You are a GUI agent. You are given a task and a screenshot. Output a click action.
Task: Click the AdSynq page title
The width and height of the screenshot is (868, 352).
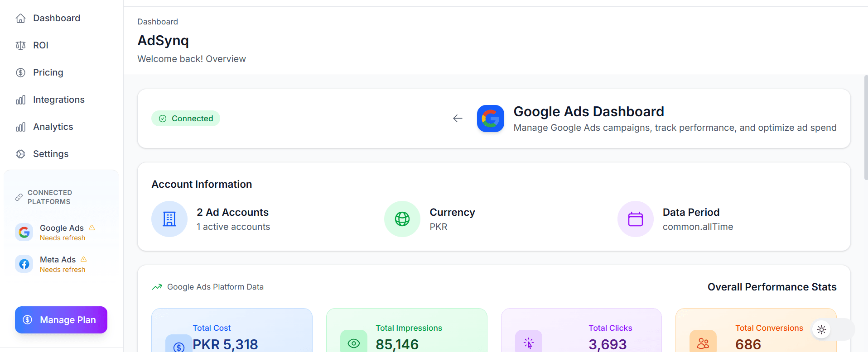(x=163, y=40)
